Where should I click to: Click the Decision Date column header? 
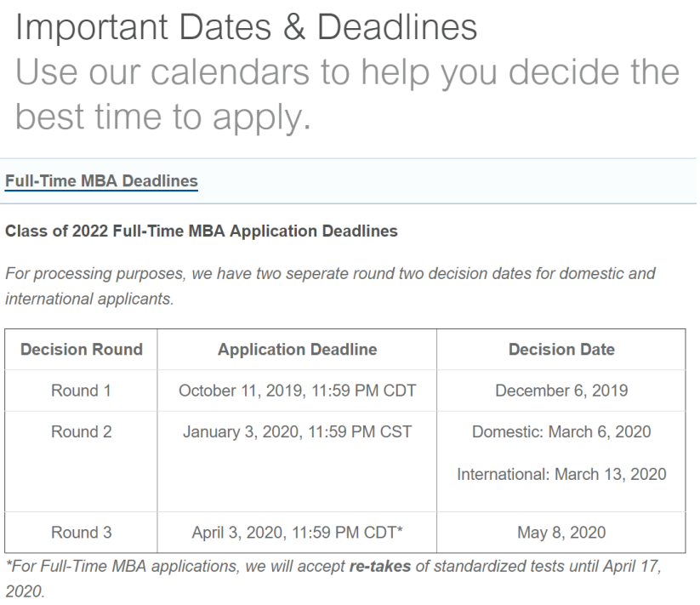click(561, 349)
